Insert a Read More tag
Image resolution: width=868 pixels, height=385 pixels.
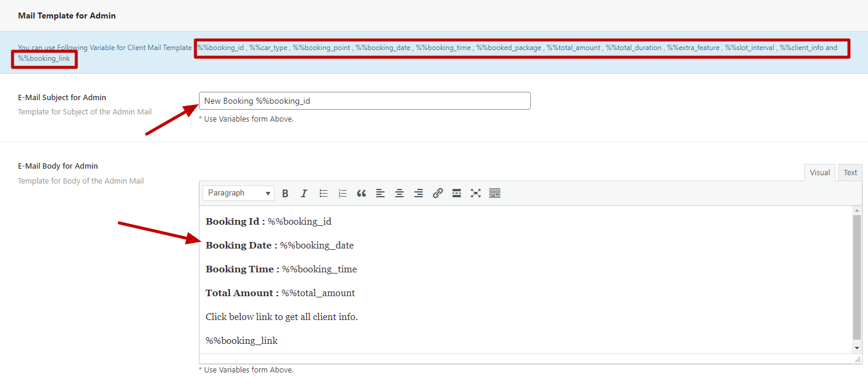457,193
